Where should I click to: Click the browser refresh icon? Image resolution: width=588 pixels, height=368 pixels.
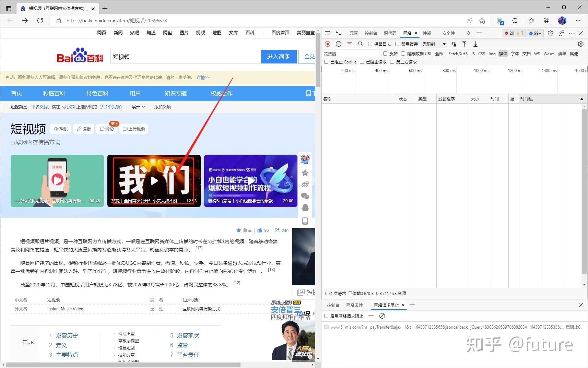pos(40,21)
